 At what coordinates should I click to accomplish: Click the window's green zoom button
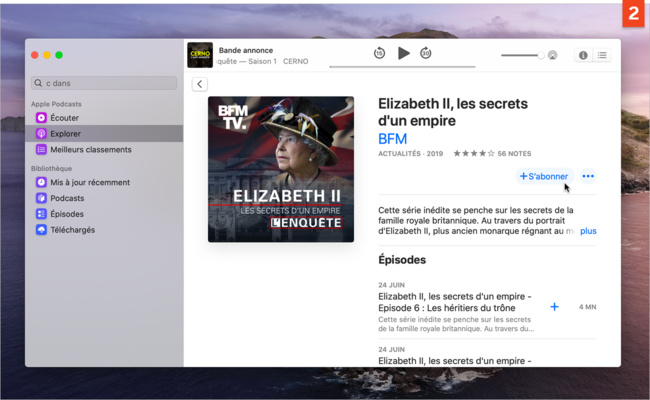point(59,55)
